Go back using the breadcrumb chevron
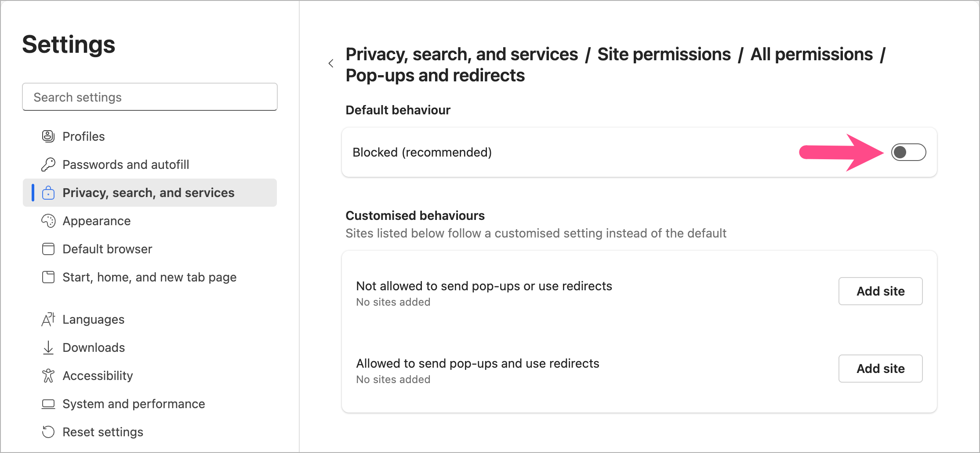This screenshot has width=980, height=453. click(331, 64)
